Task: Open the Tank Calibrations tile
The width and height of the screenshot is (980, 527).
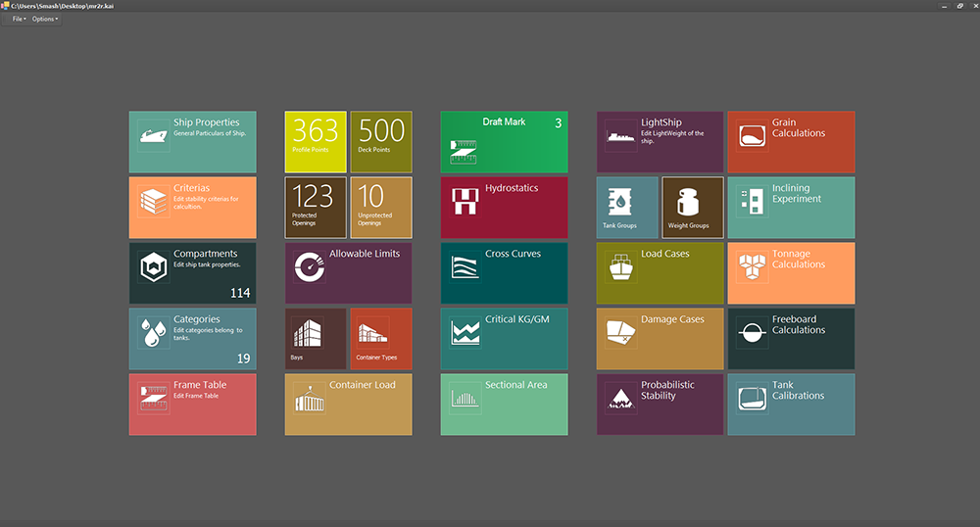Action: 791,405
